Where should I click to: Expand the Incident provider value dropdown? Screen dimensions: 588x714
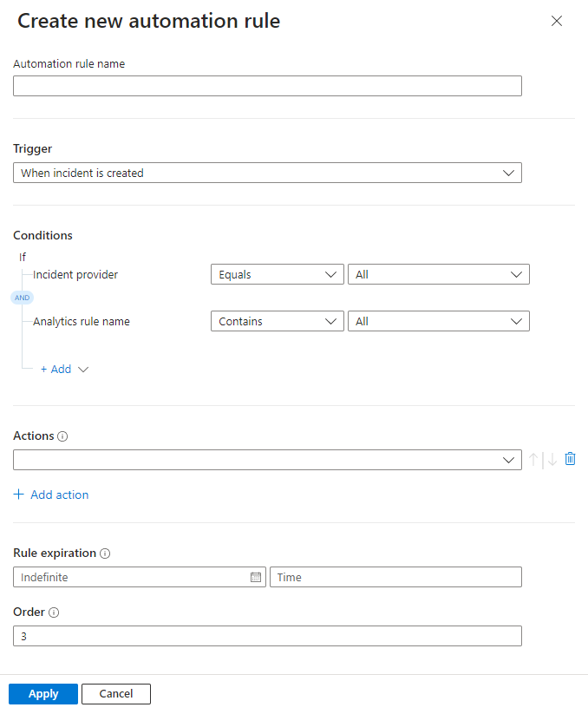coord(438,274)
